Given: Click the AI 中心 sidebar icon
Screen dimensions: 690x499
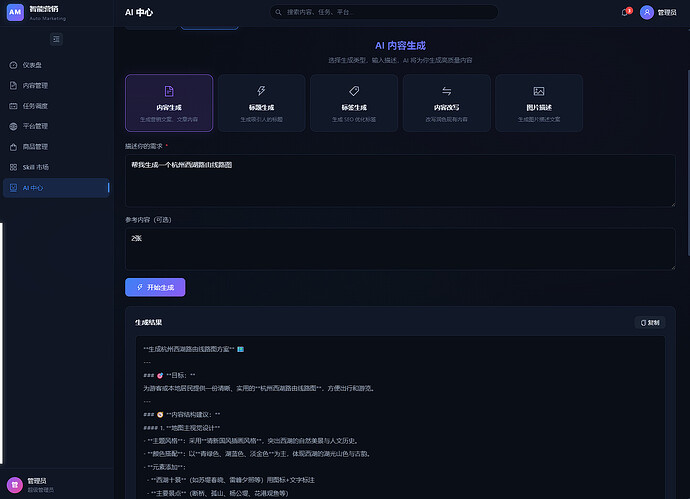Looking at the screenshot, I should (x=13, y=188).
